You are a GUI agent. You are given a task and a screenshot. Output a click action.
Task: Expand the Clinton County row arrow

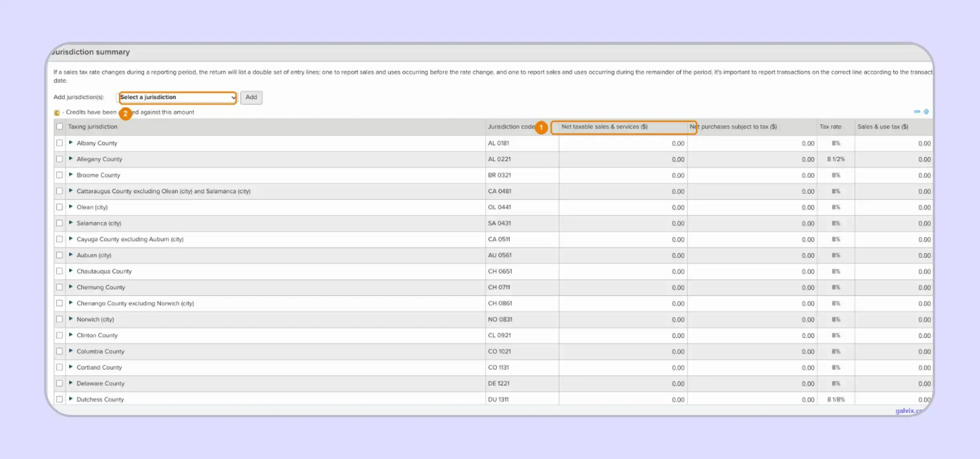(71, 335)
